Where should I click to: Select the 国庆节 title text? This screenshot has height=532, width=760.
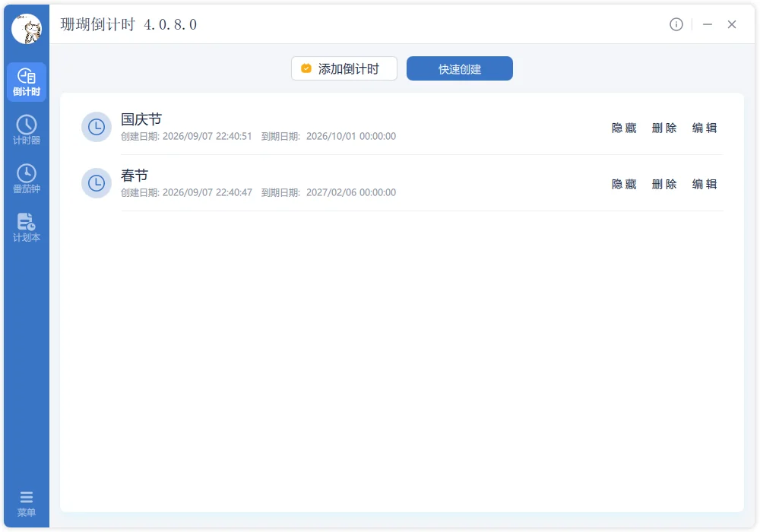pos(141,119)
